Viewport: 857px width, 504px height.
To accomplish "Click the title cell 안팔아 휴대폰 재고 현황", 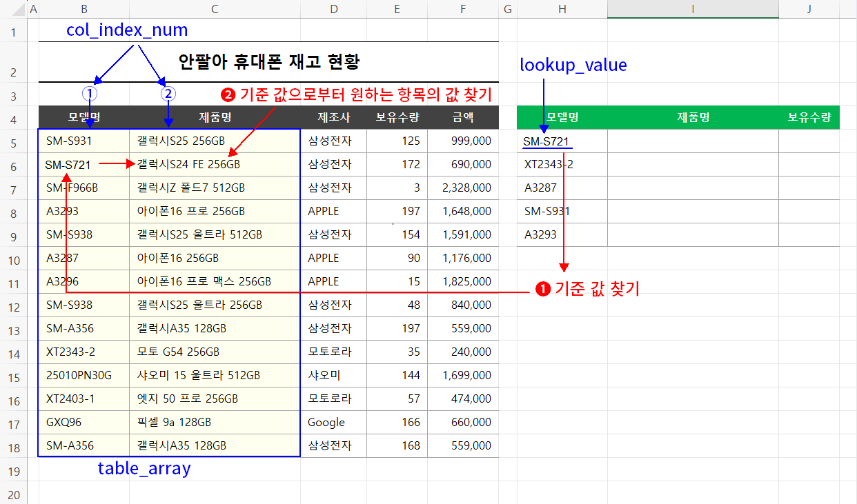I will coord(268,62).
